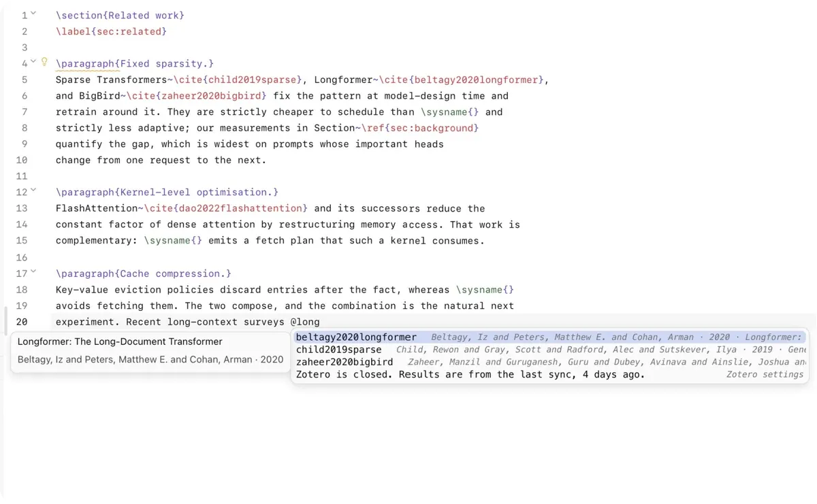Click line number 1 in the gutter
This screenshot has width=817, height=504.
(24, 15)
